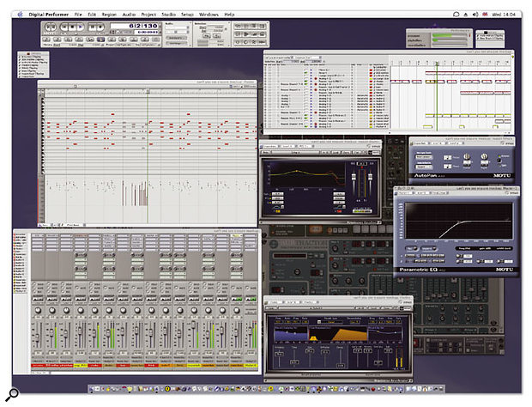Click the red track name under first mixer channel
The height and width of the screenshot is (407, 532).
38,365
